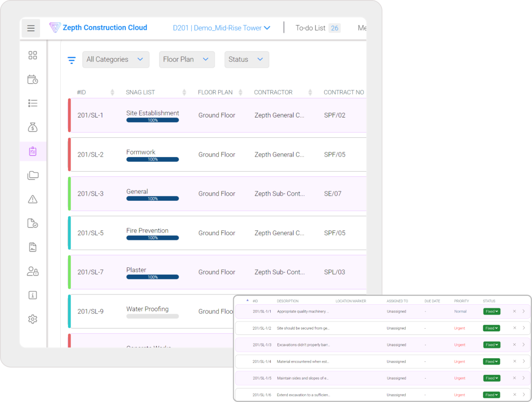This screenshot has width=532, height=402.
Task: Select the highlighted snag list clipboard icon
Action: point(33,151)
